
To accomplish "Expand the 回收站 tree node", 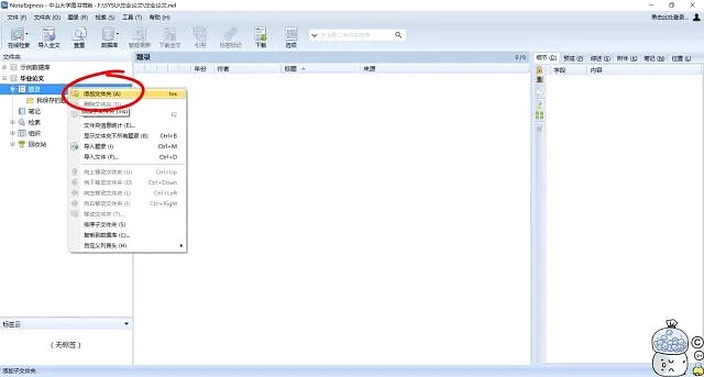I will tap(13, 144).
